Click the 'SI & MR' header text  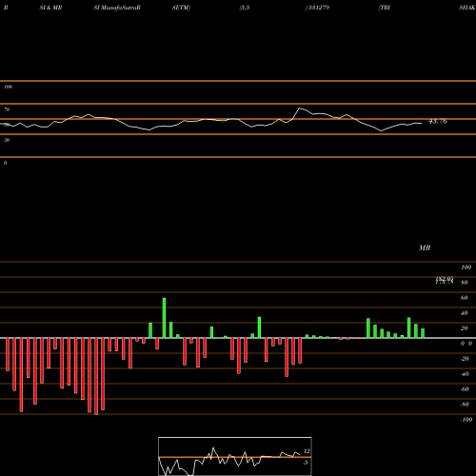(x=50, y=8)
